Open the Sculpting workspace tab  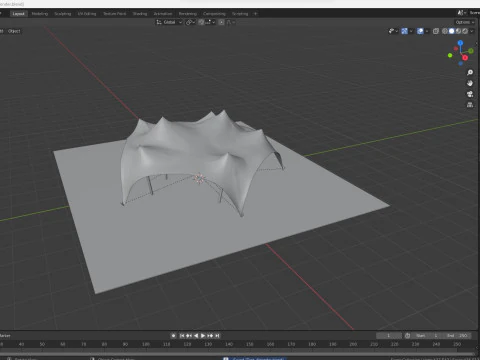[63, 14]
